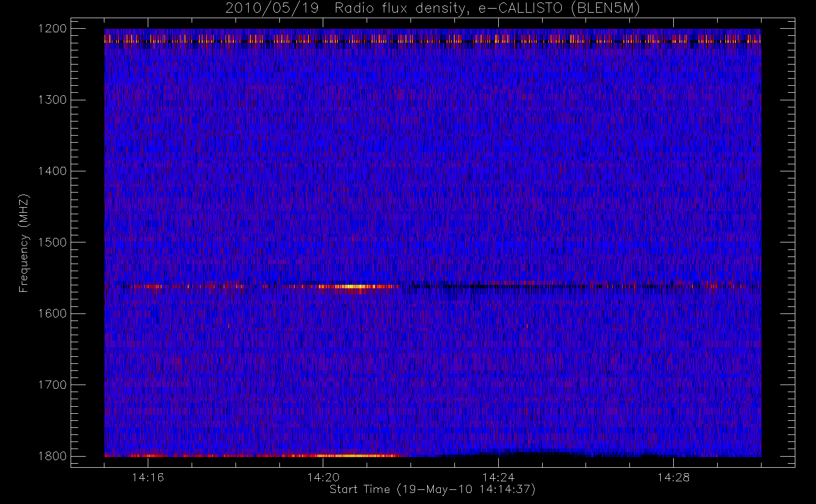Click the 14:16 time tick label
The height and width of the screenshot is (504, 816).
(148, 477)
